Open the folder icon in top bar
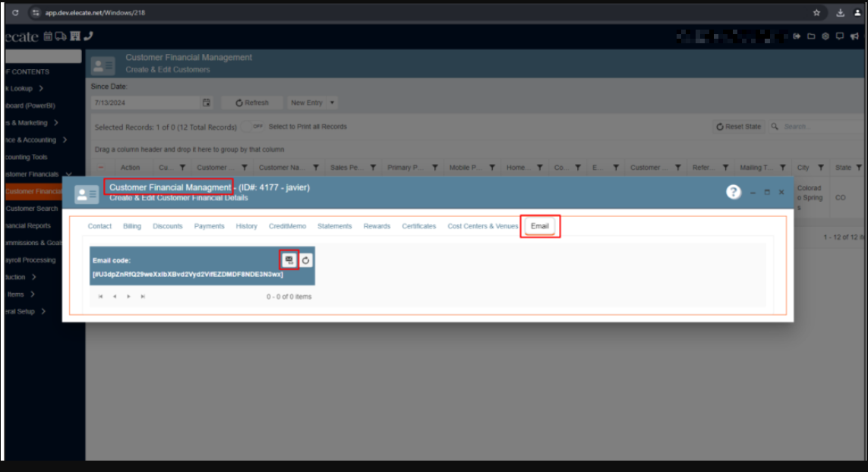868x472 pixels. coord(811,36)
